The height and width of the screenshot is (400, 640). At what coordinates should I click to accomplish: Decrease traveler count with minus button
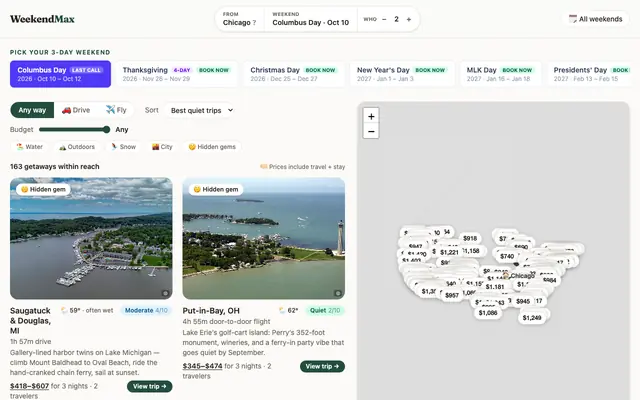click(384, 19)
